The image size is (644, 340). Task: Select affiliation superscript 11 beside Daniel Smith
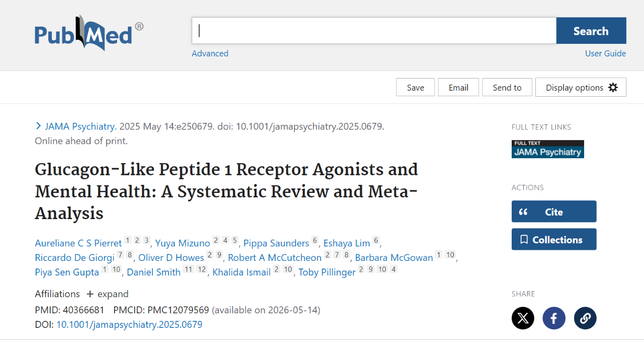coord(188,269)
